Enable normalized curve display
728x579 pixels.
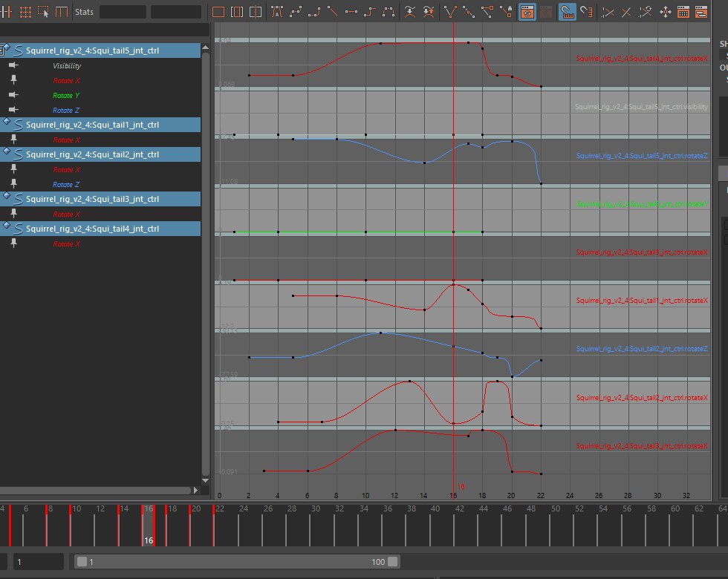608,12
